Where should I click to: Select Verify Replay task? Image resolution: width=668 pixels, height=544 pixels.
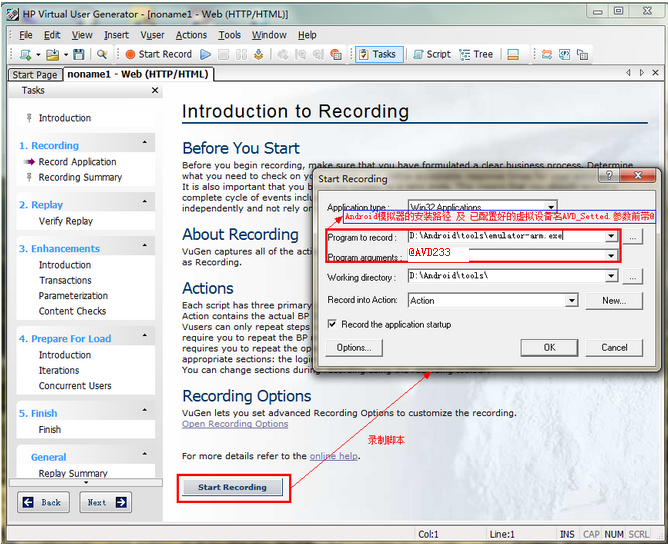point(66,221)
